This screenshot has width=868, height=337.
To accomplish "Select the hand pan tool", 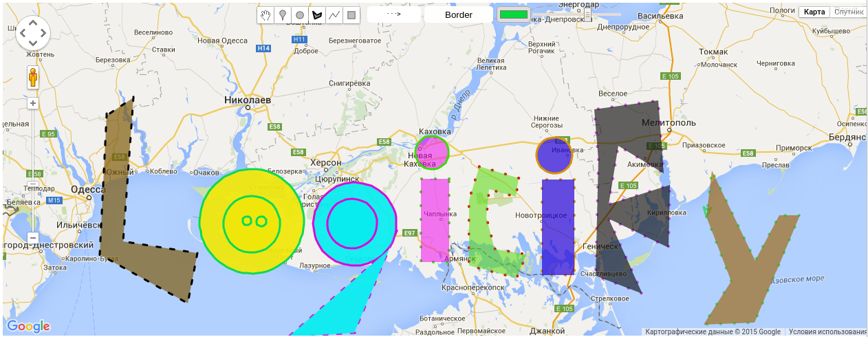I will [265, 14].
